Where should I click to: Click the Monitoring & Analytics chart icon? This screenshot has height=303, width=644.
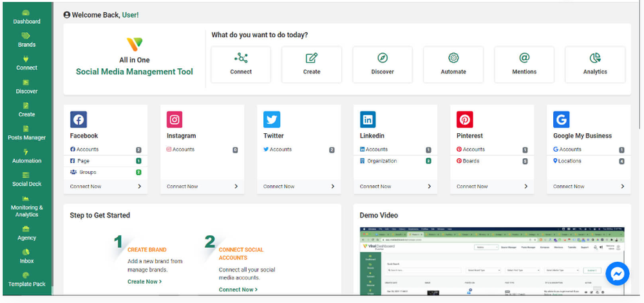(26, 198)
